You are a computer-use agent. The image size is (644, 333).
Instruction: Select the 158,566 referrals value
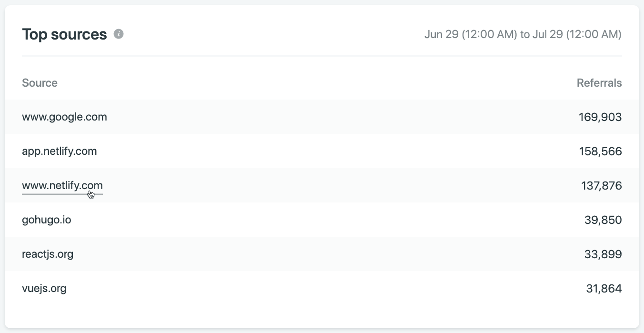[600, 151]
